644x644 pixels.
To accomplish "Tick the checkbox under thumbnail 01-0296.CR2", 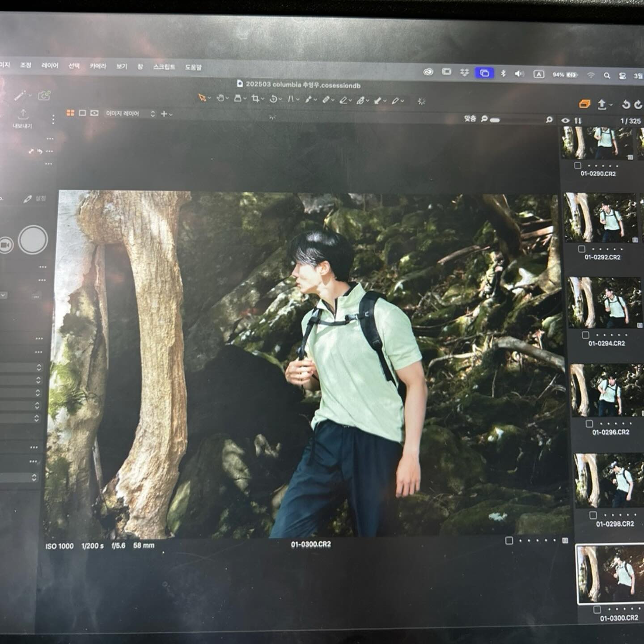I will tap(589, 423).
